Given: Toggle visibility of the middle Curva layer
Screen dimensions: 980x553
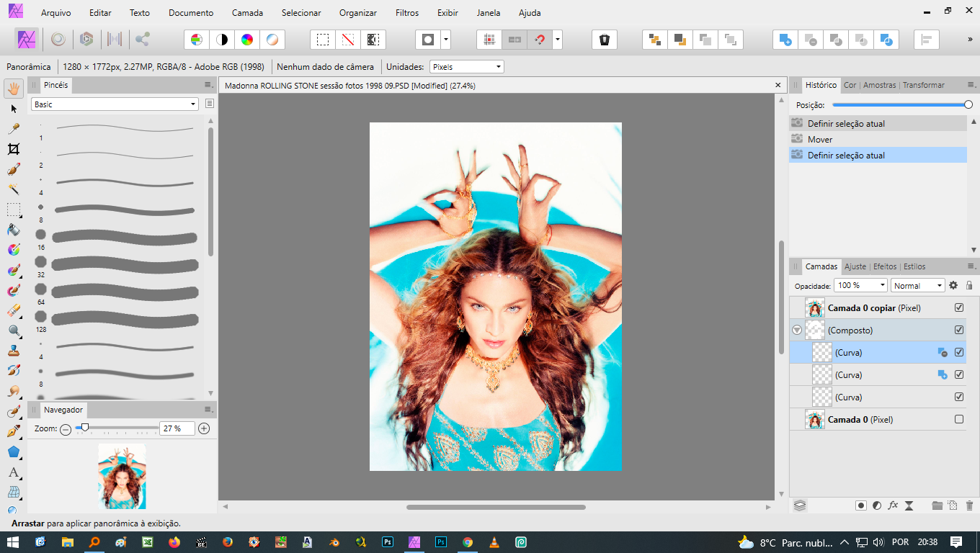Looking at the screenshot, I should [x=959, y=374].
